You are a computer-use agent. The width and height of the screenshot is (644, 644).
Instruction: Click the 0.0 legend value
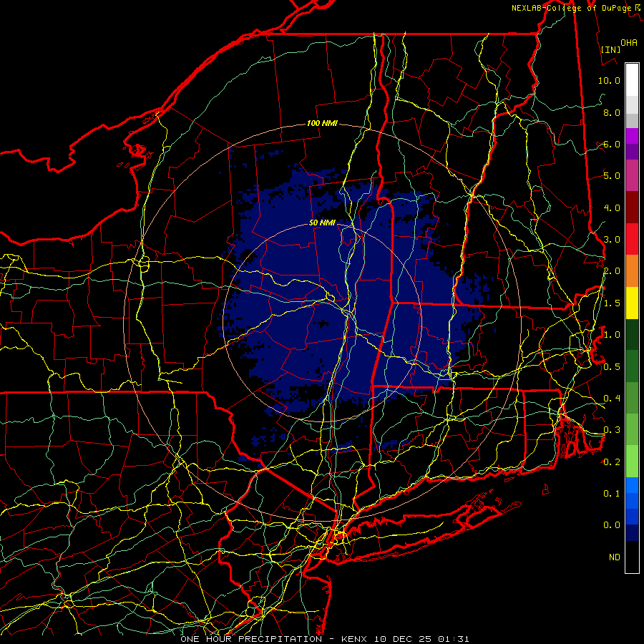(612, 525)
